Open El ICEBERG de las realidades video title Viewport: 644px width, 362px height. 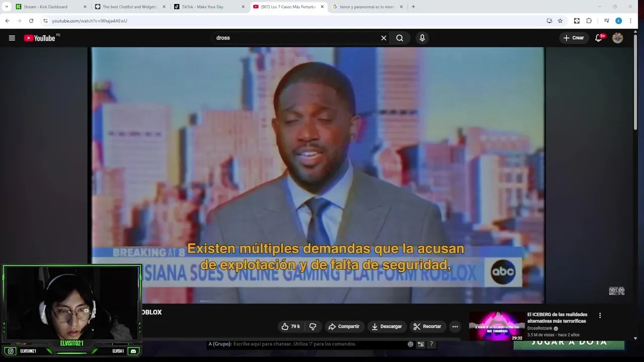[x=557, y=318]
